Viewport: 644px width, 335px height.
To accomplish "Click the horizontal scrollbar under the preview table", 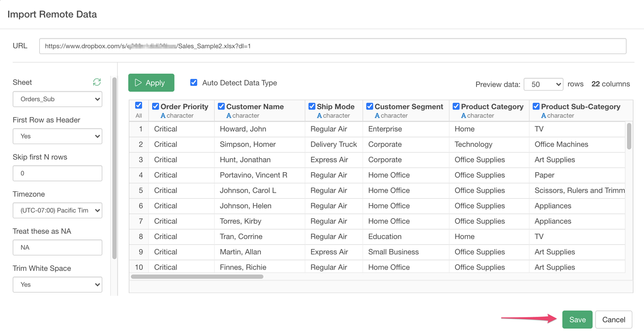I will (x=197, y=277).
